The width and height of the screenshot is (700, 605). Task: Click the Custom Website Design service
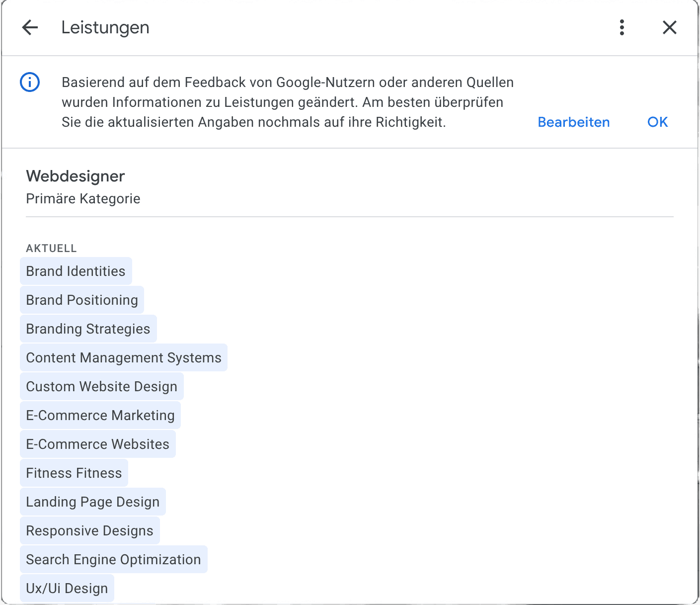101,386
